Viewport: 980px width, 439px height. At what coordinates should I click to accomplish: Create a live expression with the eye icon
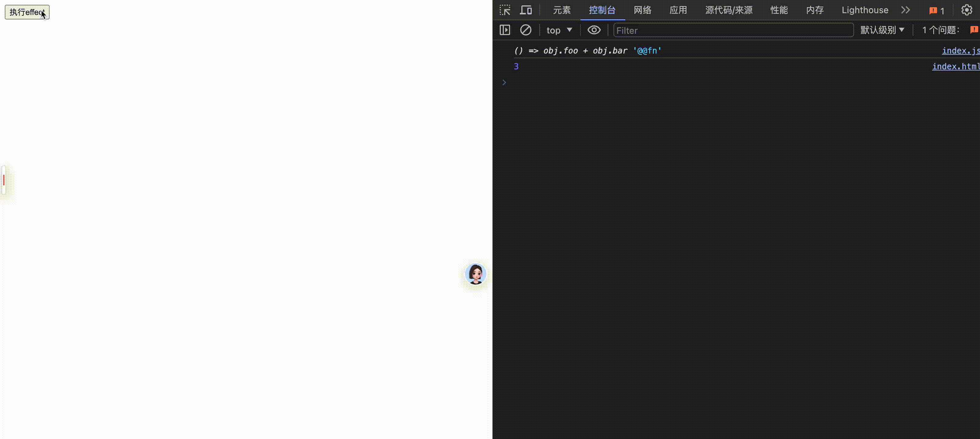(594, 30)
